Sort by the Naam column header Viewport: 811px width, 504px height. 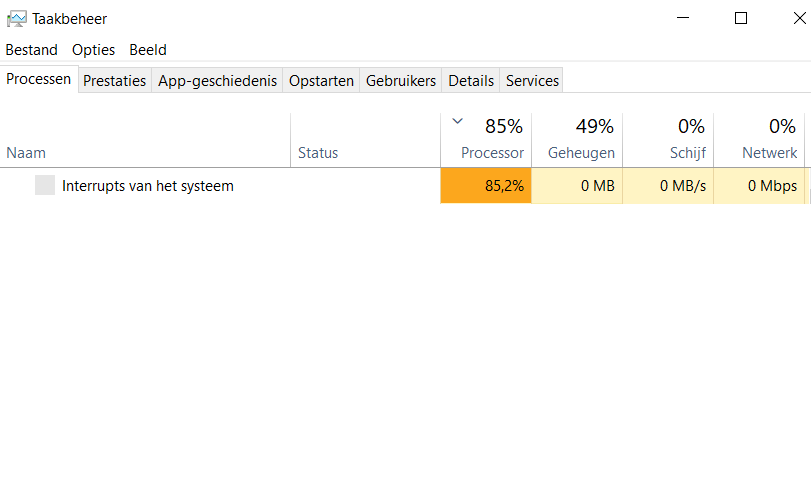[145, 140]
